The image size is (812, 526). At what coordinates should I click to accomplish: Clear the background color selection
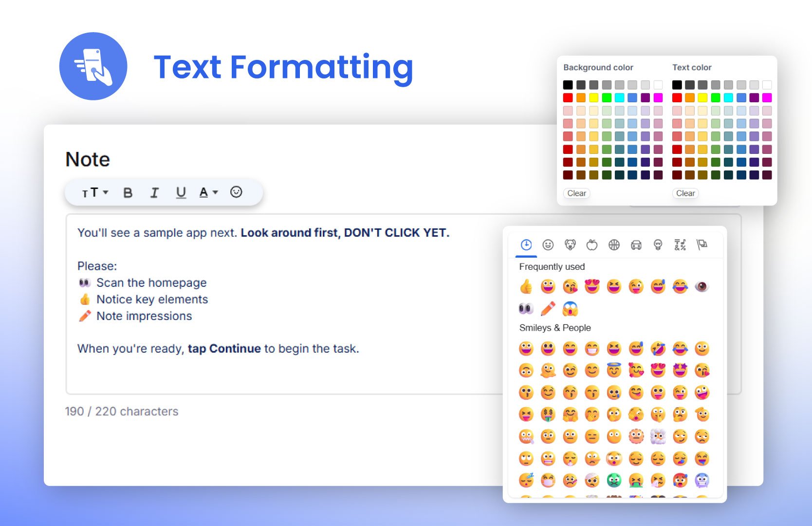pyautogui.click(x=576, y=193)
